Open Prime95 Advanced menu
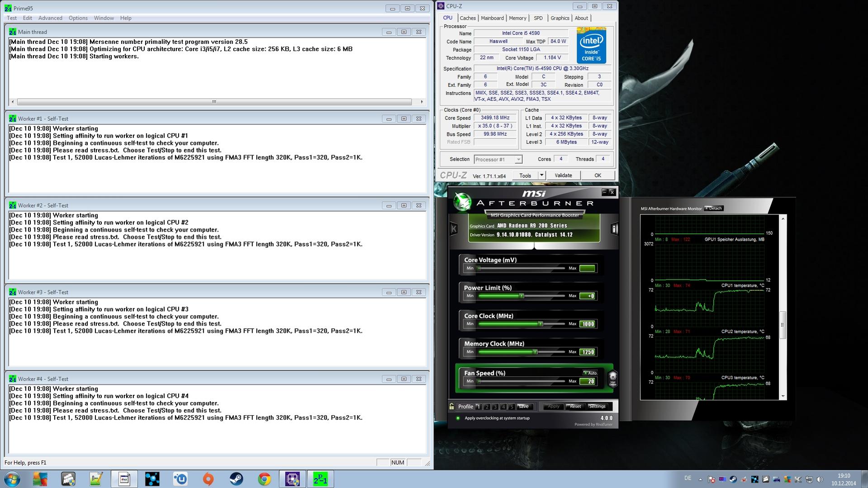Viewport: 868px width, 488px height. [x=50, y=18]
